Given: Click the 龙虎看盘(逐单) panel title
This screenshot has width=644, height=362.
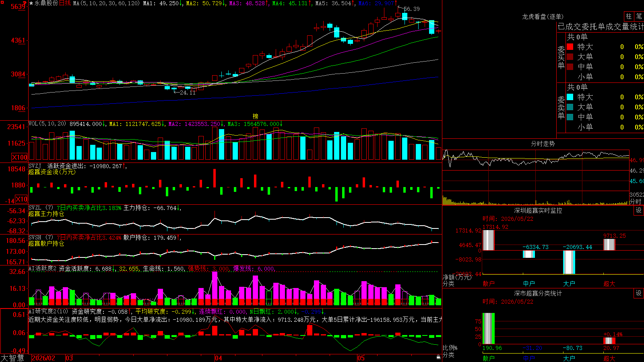Looking at the screenshot, I should click(x=543, y=16).
